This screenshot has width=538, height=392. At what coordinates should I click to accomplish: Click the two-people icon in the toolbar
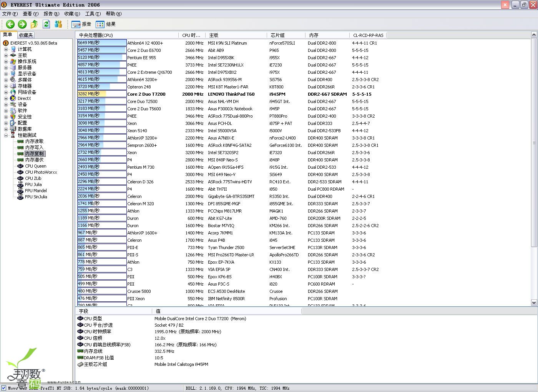point(58,24)
